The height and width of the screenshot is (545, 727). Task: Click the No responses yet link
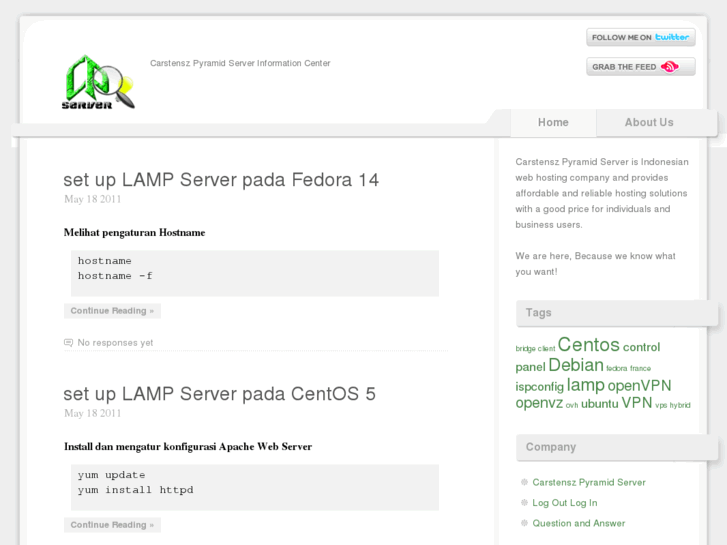pyautogui.click(x=115, y=342)
